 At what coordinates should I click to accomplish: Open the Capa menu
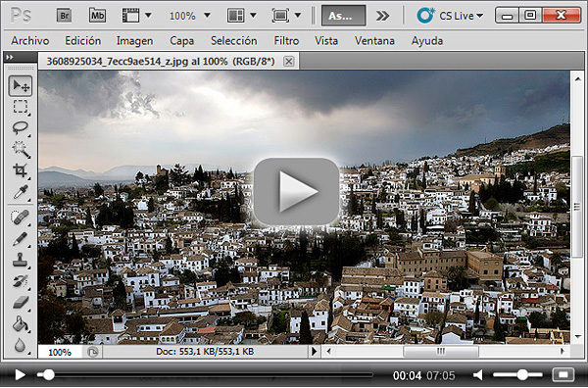point(182,41)
